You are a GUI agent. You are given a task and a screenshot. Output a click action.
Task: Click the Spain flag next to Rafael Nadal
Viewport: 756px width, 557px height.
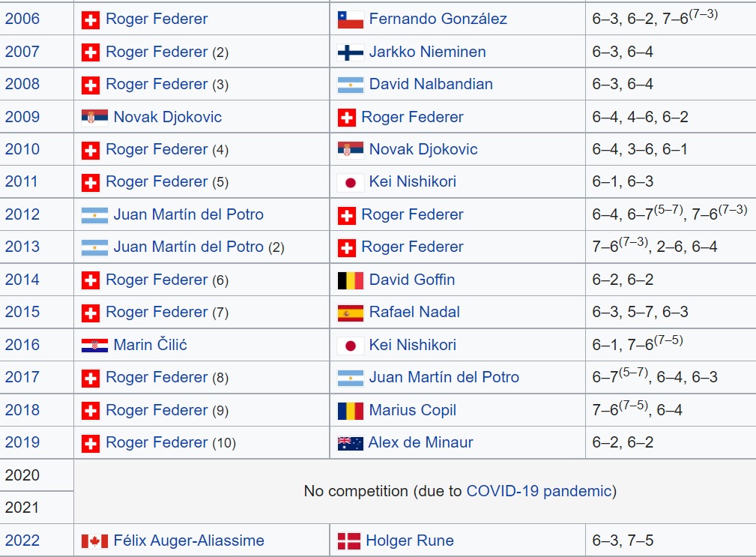(351, 313)
